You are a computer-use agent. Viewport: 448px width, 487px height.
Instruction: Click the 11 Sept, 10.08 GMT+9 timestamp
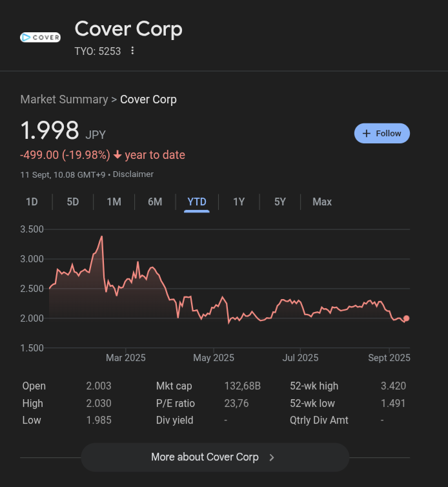63,174
